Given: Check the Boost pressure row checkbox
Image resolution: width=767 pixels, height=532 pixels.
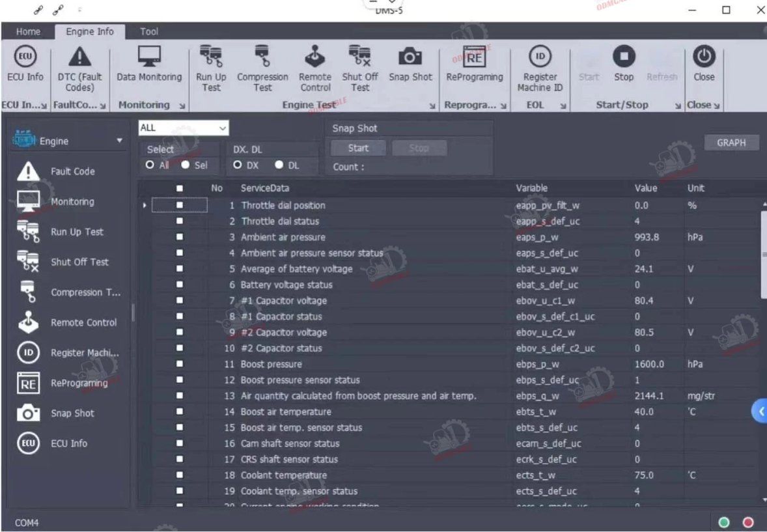Looking at the screenshot, I should pyautogui.click(x=180, y=364).
